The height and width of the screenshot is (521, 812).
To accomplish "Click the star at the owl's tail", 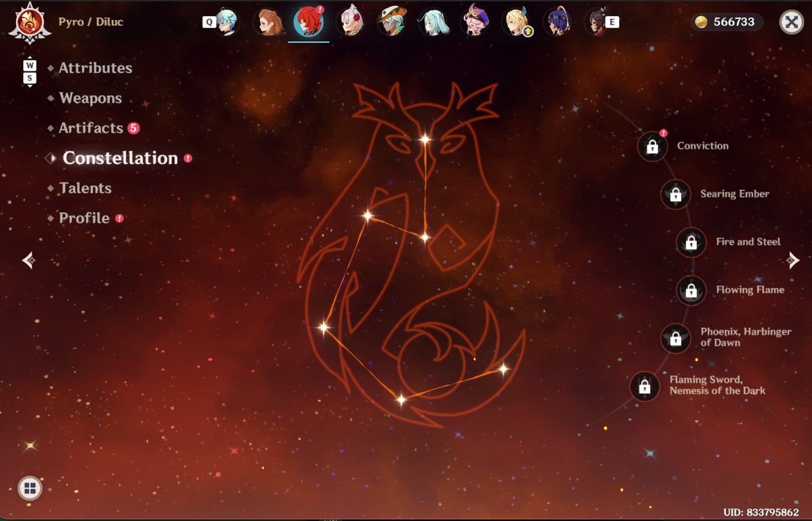I will coord(503,369).
